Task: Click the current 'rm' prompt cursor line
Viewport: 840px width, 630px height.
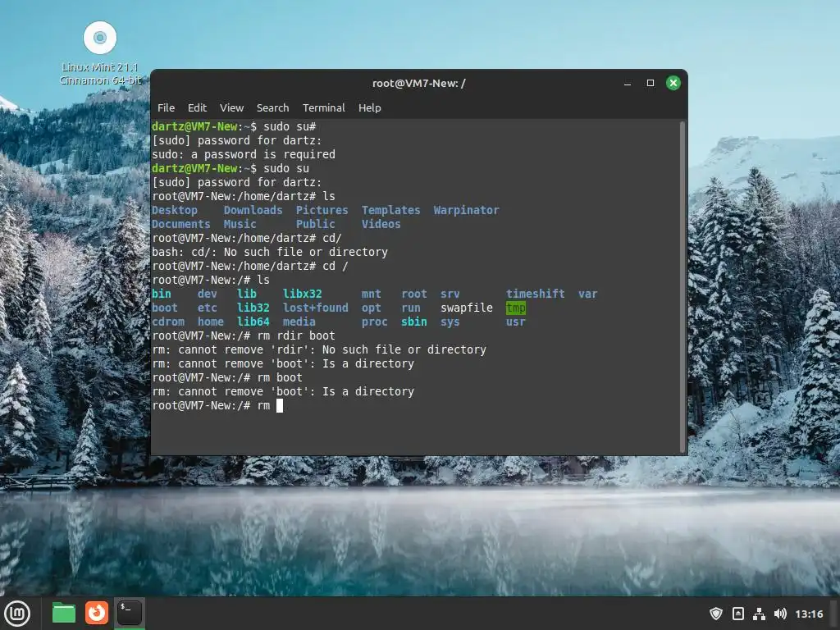Action: pyautogui.click(x=217, y=405)
